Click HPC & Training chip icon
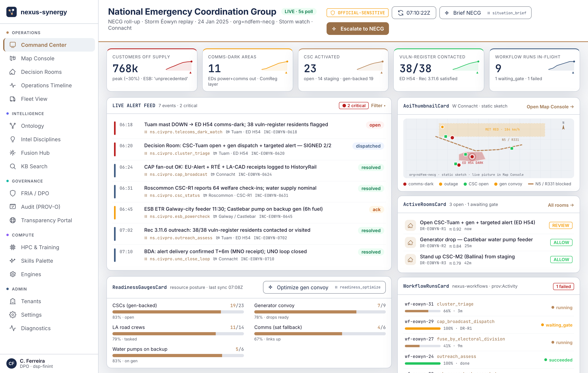This screenshot has width=588, height=373. (x=13, y=247)
